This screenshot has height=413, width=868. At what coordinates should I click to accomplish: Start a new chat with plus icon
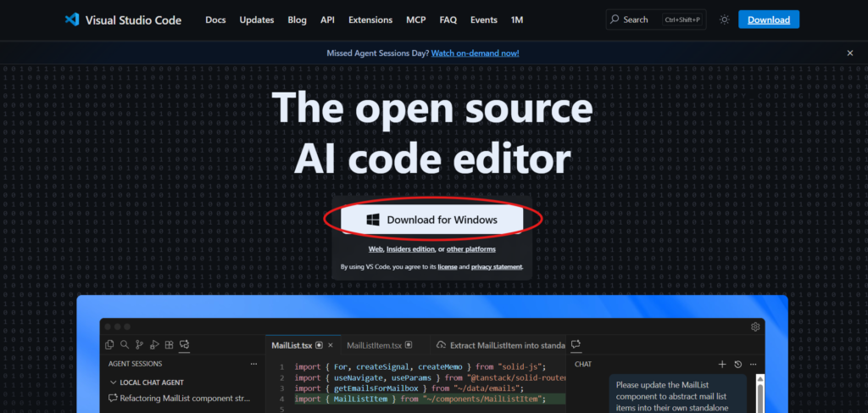722,364
